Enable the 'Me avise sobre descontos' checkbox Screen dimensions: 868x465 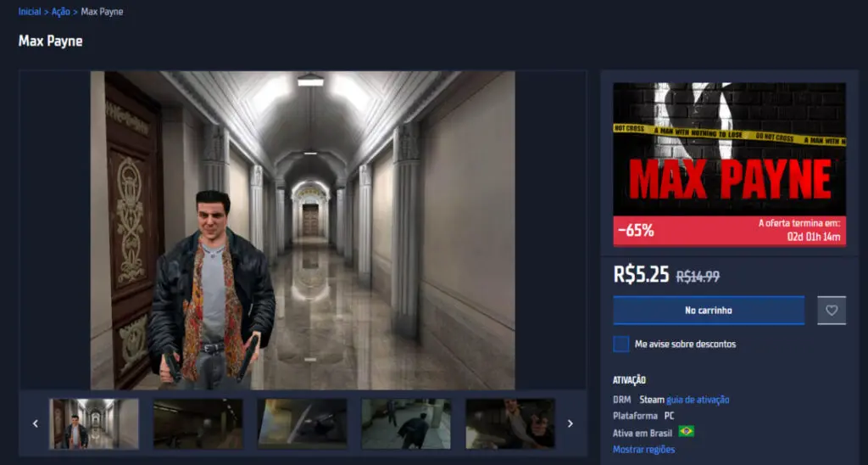[621, 345]
